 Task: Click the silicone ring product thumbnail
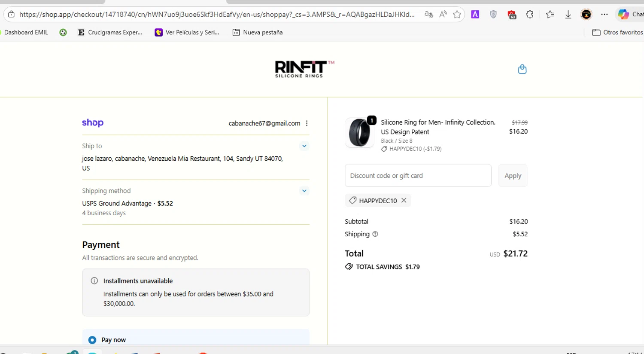tap(359, 133)
